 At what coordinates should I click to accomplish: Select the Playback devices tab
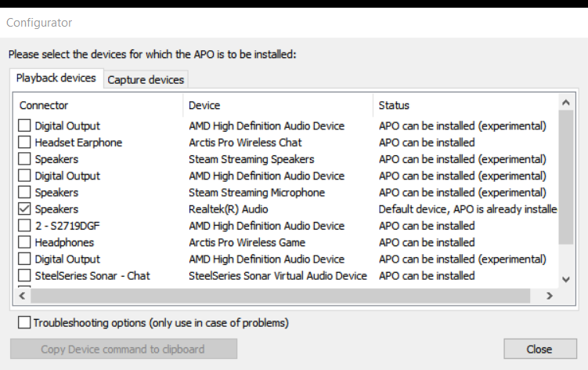[x=56, y=78]
